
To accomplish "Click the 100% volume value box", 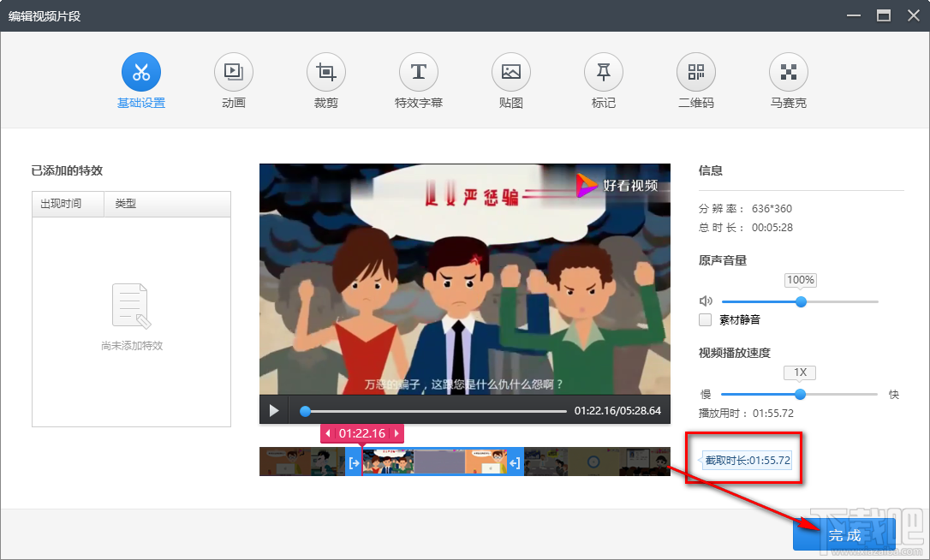I will (x=800, y=280).
